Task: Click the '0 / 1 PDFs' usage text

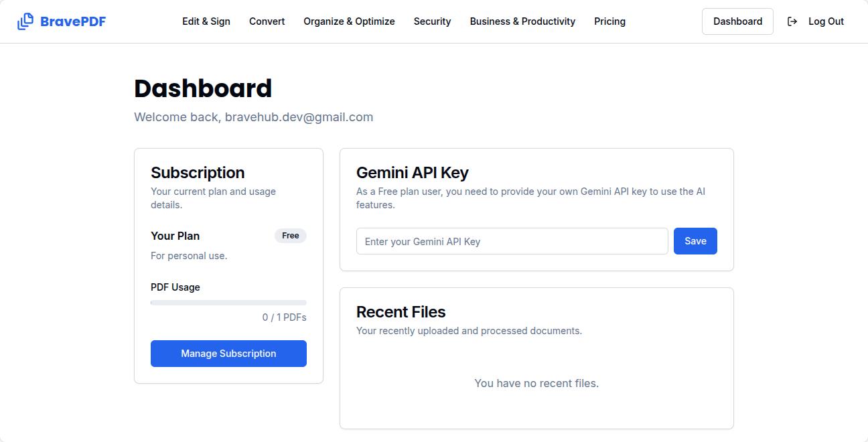Action: [285, 317]
